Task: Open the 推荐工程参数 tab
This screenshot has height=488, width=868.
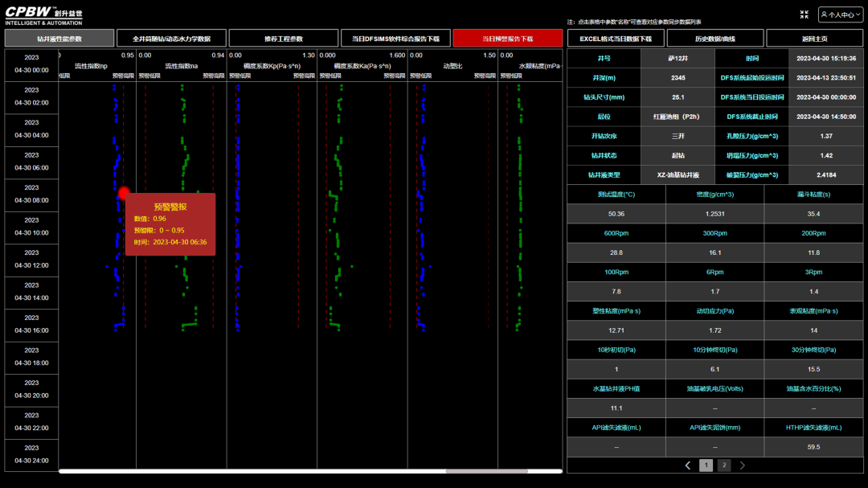Action: tap(284, 39)
